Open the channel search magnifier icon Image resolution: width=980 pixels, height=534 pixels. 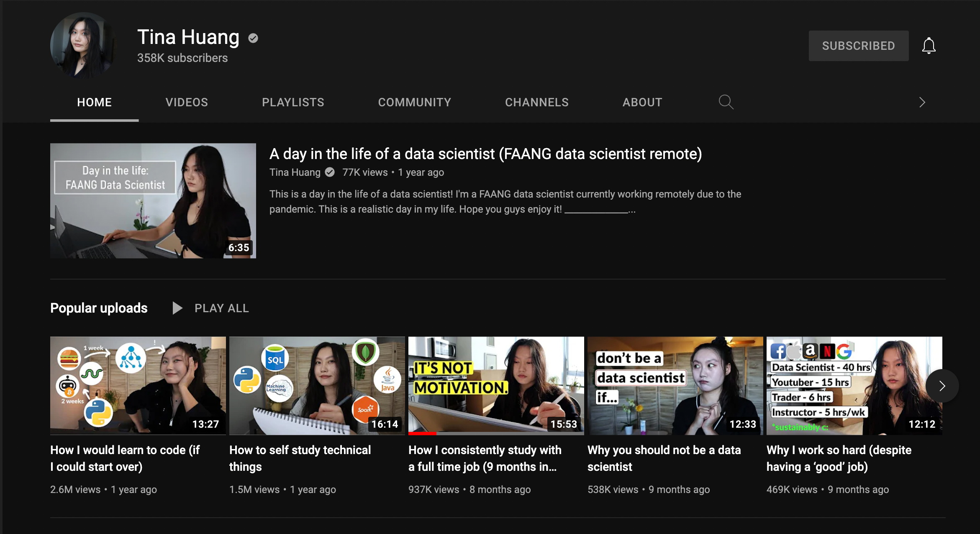coord(726,102)
